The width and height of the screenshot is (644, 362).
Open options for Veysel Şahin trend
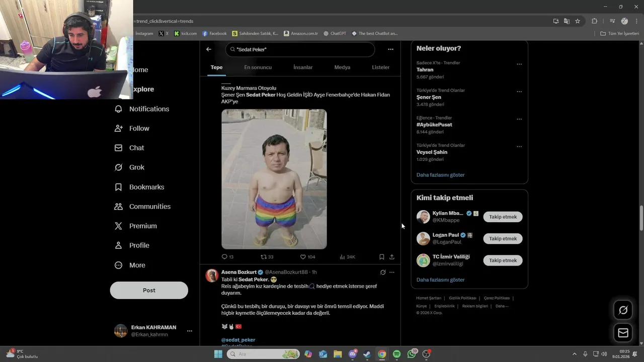(x=519, y=147)
